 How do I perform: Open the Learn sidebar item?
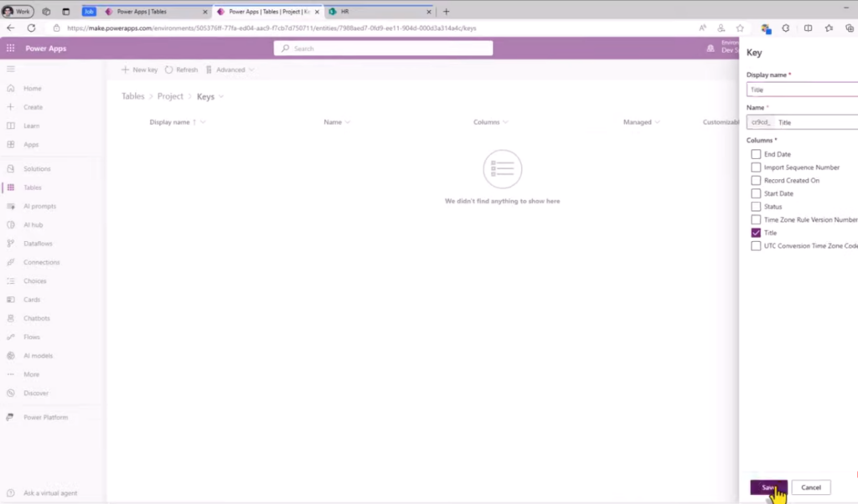coord(31,126)
